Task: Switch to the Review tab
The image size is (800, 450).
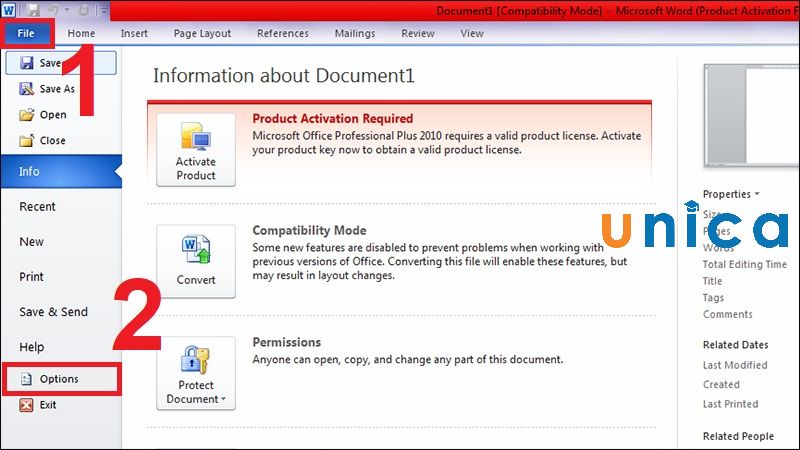Action: (418, 33)
